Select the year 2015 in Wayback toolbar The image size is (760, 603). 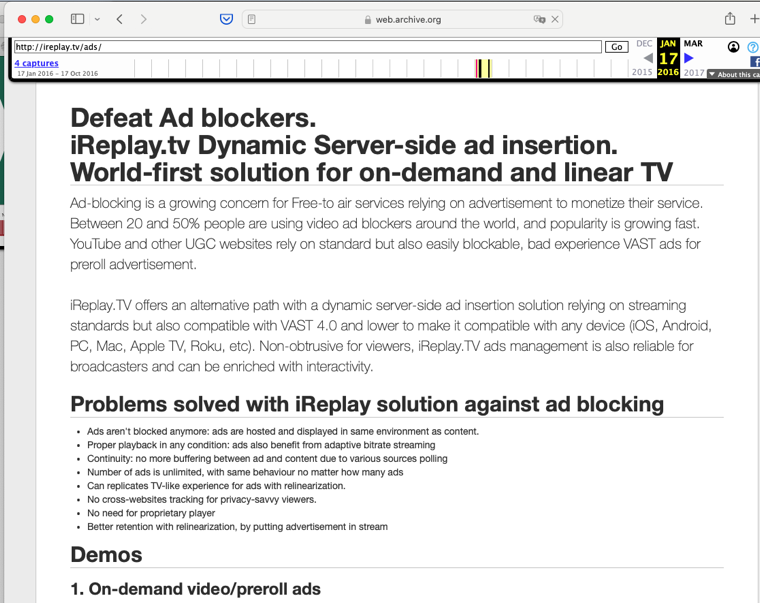[x=642, y=72]
